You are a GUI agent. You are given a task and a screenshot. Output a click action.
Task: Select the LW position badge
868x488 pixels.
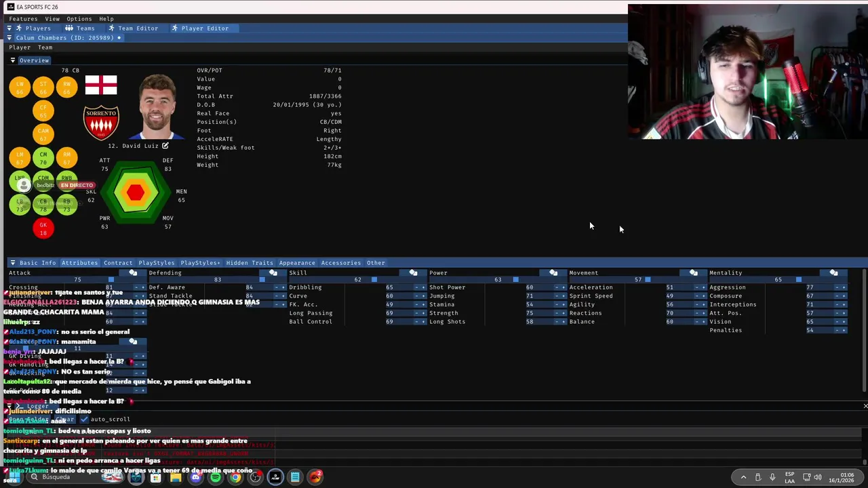[x=20, y=87]
